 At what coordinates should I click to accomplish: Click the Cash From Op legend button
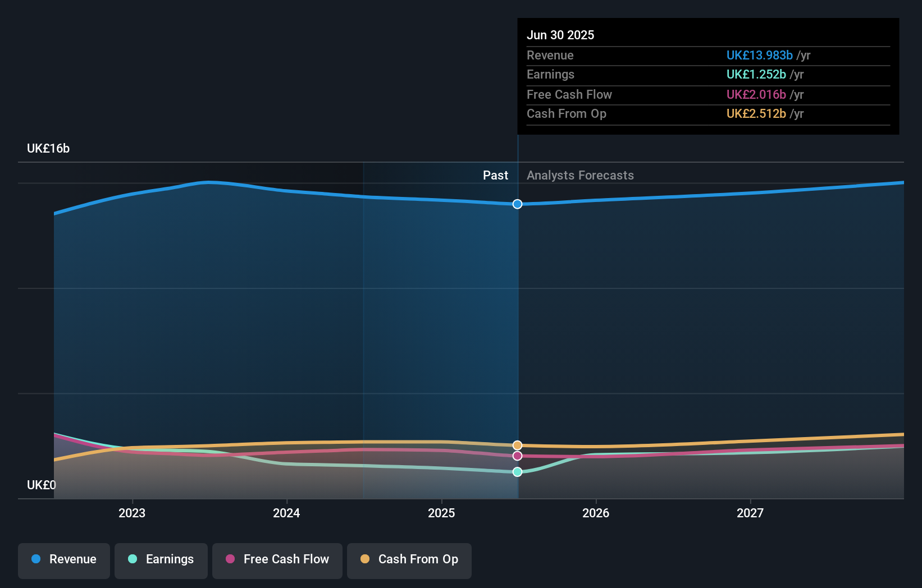(x=409, y=559)
